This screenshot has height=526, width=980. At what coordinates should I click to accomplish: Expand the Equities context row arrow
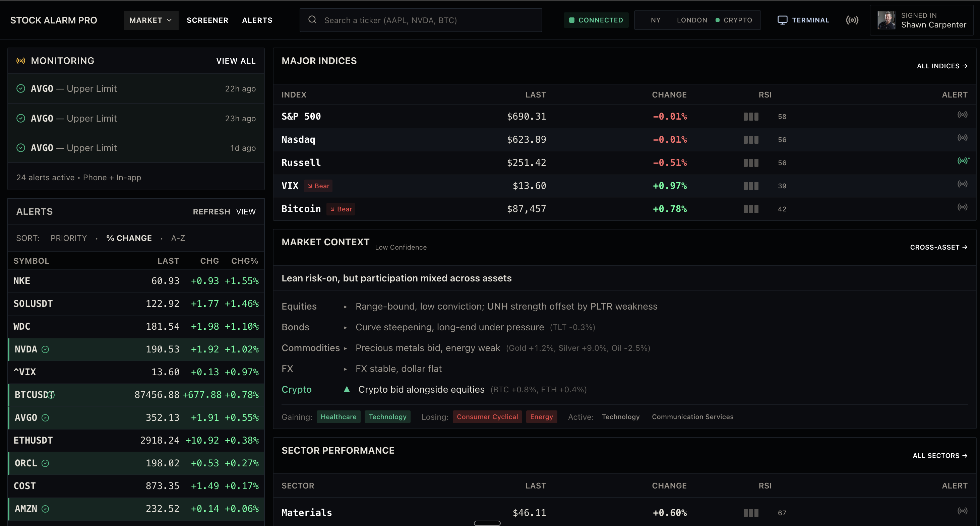point(346,307)
